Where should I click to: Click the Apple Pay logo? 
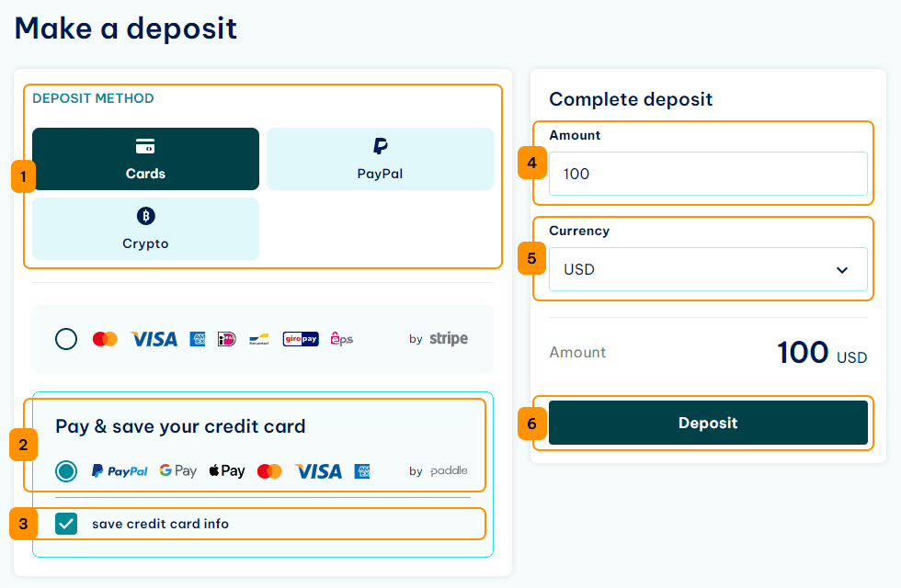click(227, 470)
